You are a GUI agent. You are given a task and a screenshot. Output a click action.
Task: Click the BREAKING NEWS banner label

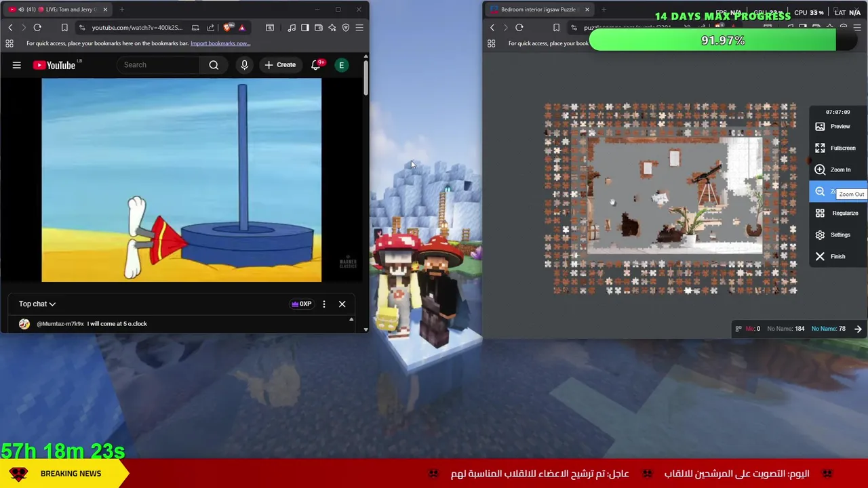click(x=71, y=474)
